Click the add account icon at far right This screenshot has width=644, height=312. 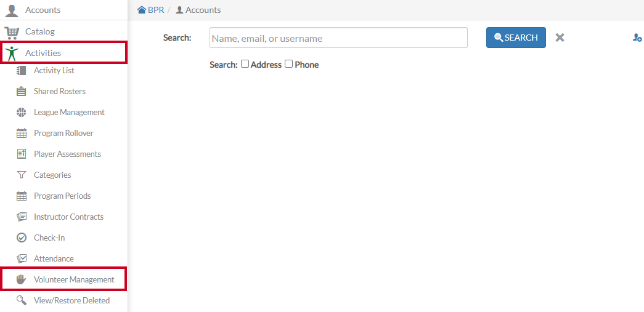pyautogui.click(x=637, y=38)
